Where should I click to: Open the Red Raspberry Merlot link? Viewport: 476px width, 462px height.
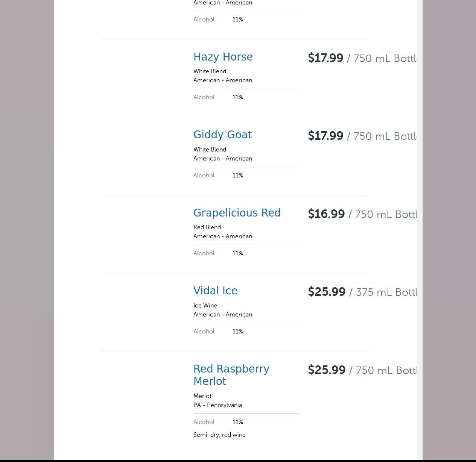click(231, 375)
